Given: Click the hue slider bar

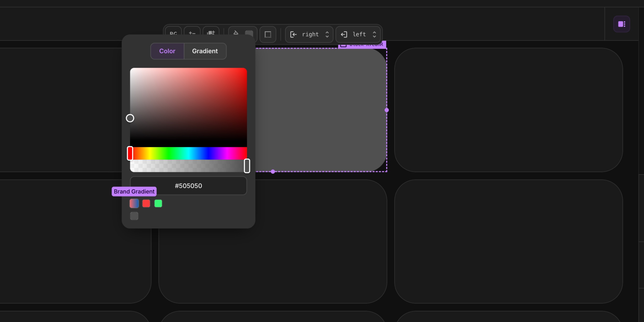Looking at the screenshot, I should coord(188,153).
